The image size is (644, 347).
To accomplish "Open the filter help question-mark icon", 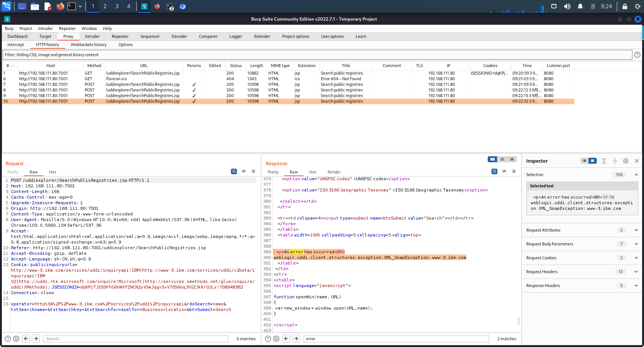I will pos(637,55).
